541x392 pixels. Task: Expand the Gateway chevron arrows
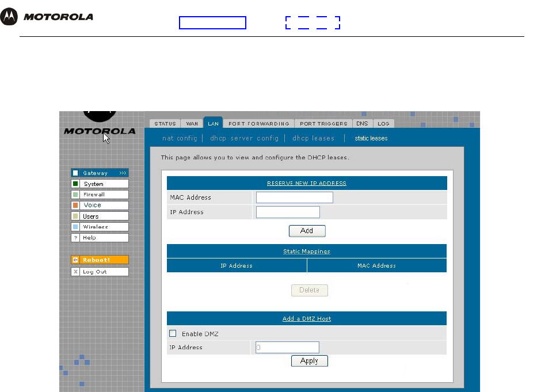[123, 173]
